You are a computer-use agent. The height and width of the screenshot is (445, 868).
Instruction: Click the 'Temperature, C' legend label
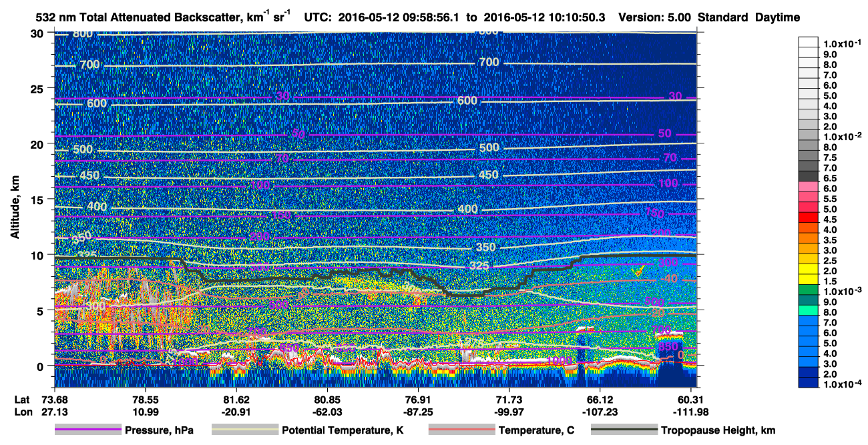[536, 430]
